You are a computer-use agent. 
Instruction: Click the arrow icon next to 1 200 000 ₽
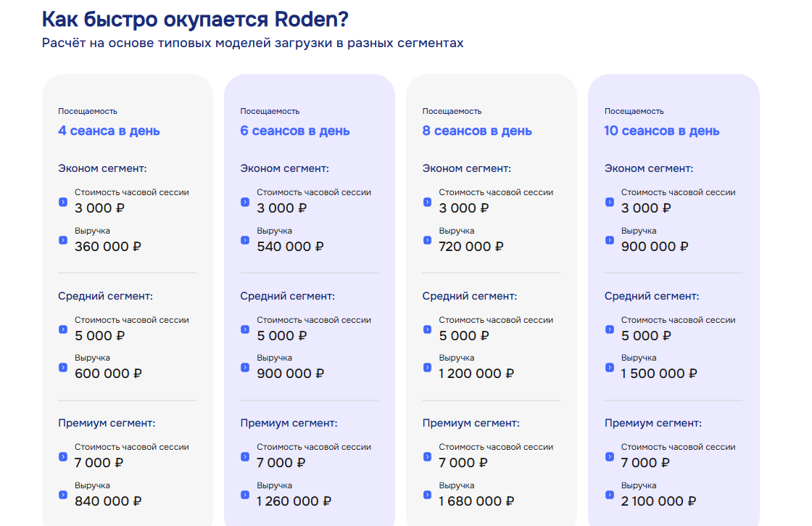point(427,367)
